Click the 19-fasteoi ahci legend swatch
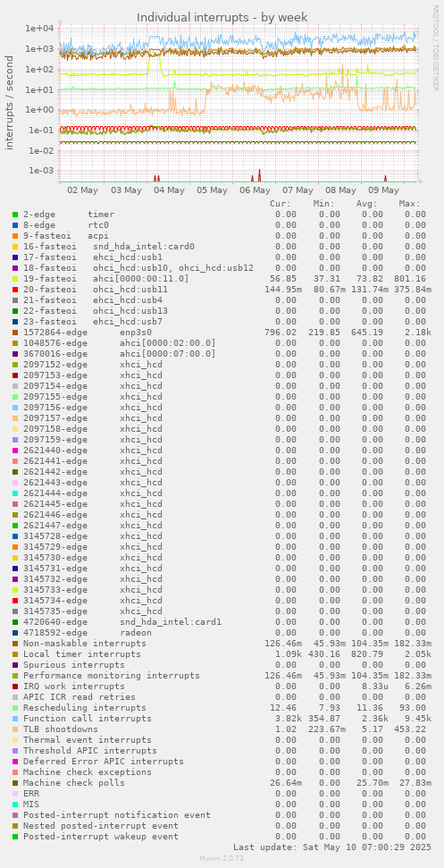 (x=15, y=278)
